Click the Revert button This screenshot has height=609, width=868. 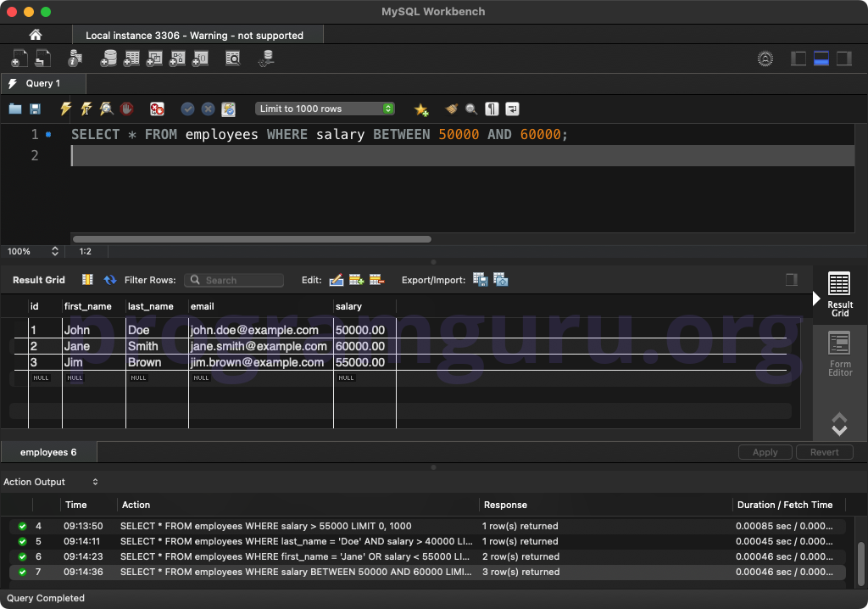pyautogui.click(x=824, y=452)
